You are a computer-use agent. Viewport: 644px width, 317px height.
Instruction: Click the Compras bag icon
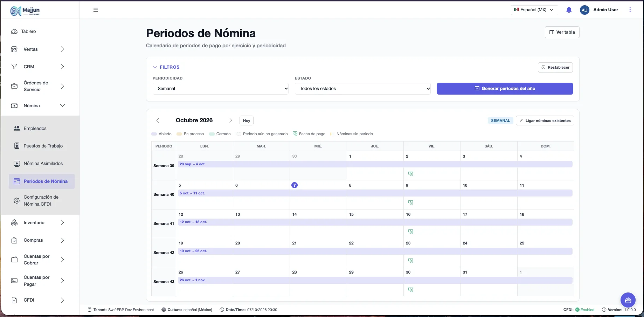point(14,240)
